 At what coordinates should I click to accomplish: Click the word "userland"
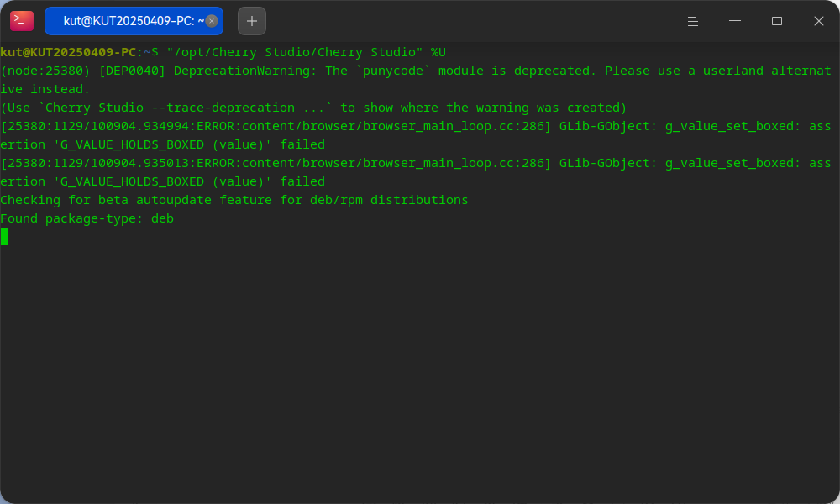(x=732, y=71)
